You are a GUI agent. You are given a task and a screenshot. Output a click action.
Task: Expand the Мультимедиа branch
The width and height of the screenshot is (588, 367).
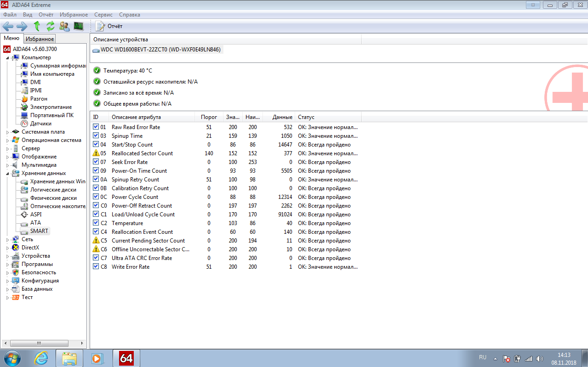pyautogui.click(x=7, y=165)
